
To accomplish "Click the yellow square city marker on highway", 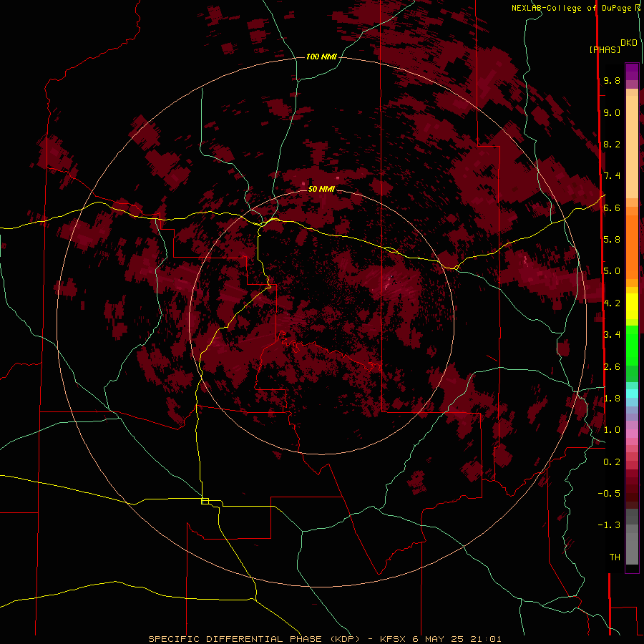I will [205, 501].
